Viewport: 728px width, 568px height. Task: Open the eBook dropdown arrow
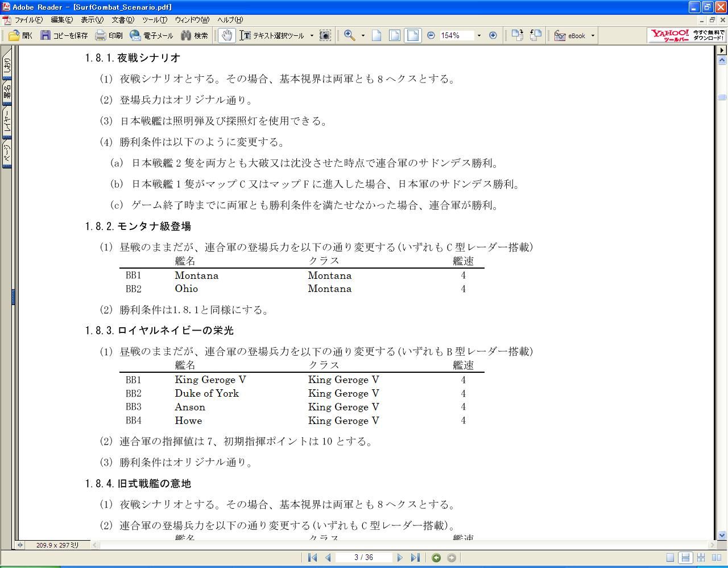593,35
